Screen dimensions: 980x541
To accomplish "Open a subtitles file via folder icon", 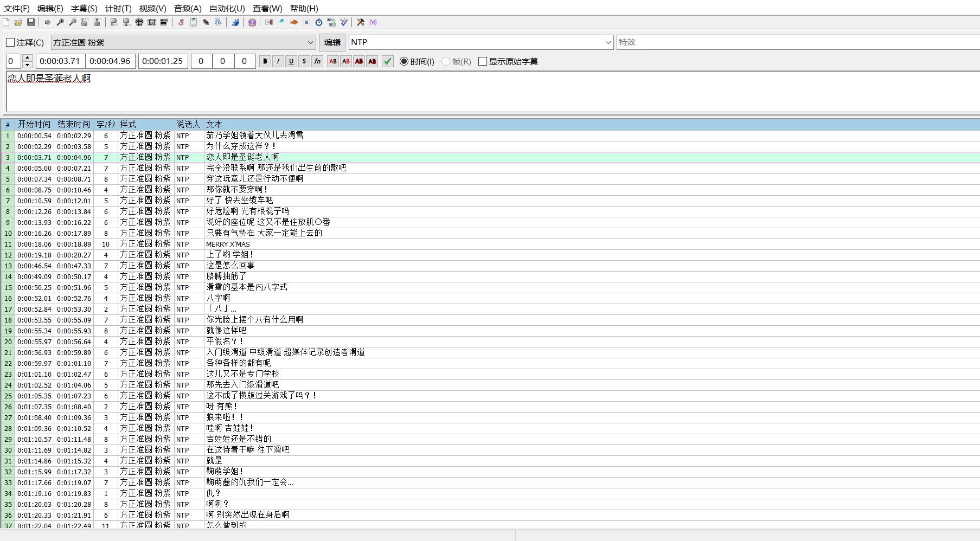I will [x=18, y=22].
